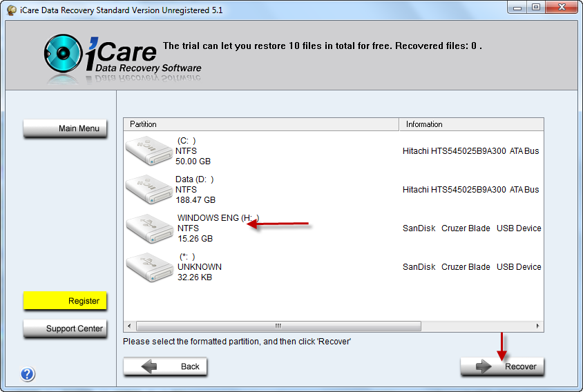Click the horizontal scrollbar thumb
Screen dimensions: 583x392
(x=278, y=326)
